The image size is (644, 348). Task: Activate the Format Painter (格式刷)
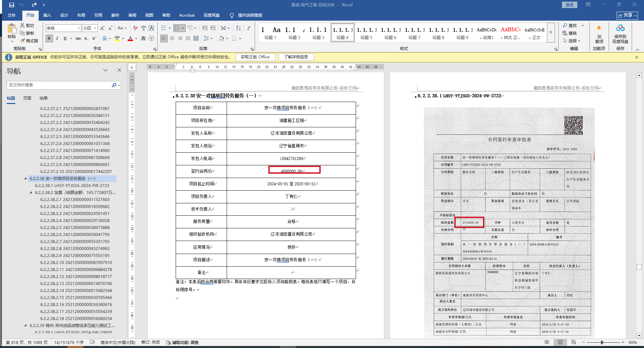pos(29,41)
